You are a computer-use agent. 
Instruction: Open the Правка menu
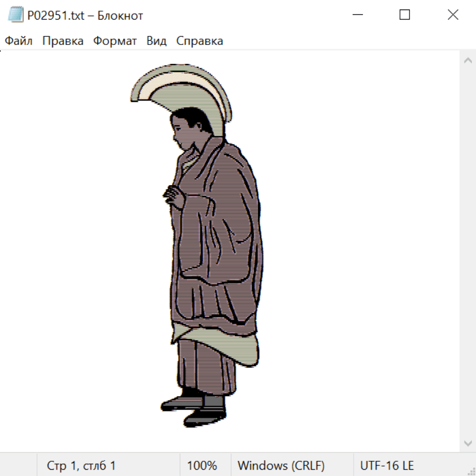[x=62, y=41]
